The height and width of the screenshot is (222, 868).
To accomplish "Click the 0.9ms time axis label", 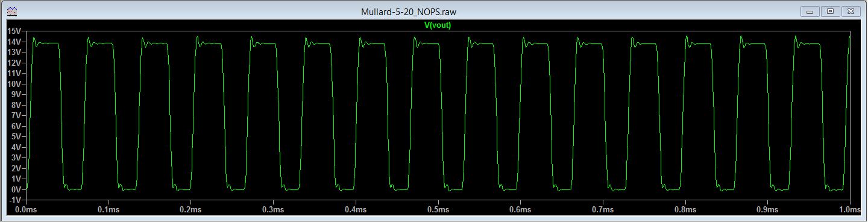I will click(x=767, y=210).
